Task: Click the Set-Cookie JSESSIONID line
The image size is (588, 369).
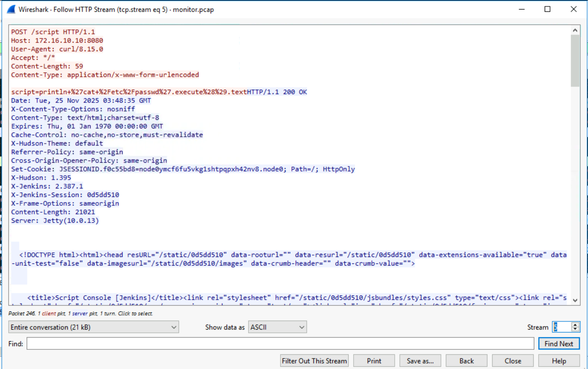Action: [x=183, y=169]
